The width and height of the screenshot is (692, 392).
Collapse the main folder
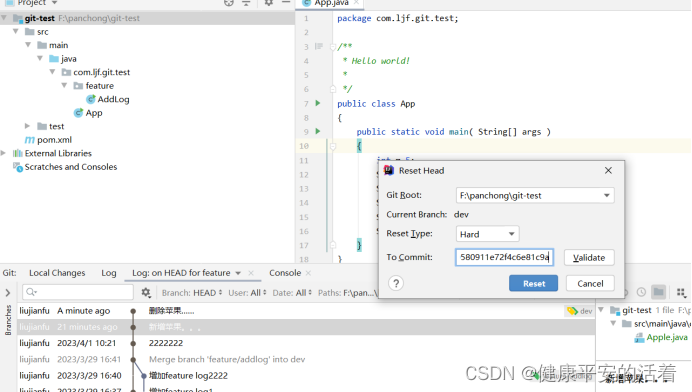(28, 45)
